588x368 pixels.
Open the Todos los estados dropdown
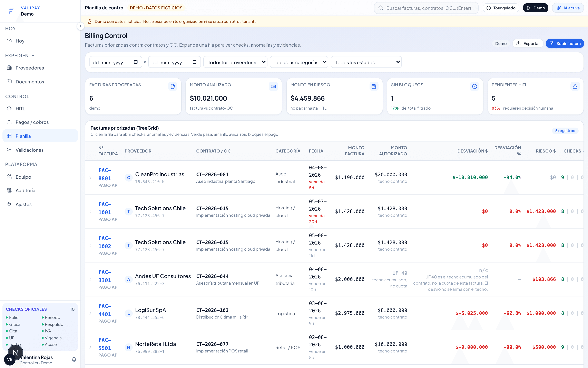click(366, 62)
